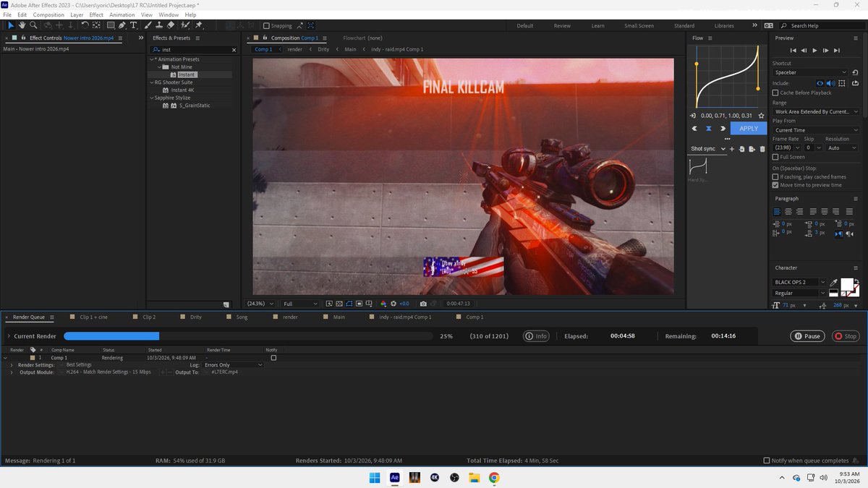Stop the current render
The width and height of the screenshot is (868, 488).
click(x=846, y=336)
